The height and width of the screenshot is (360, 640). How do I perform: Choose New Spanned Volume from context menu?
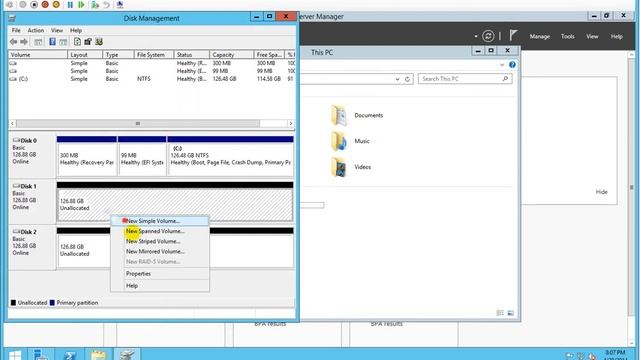(x=160, y=231)
